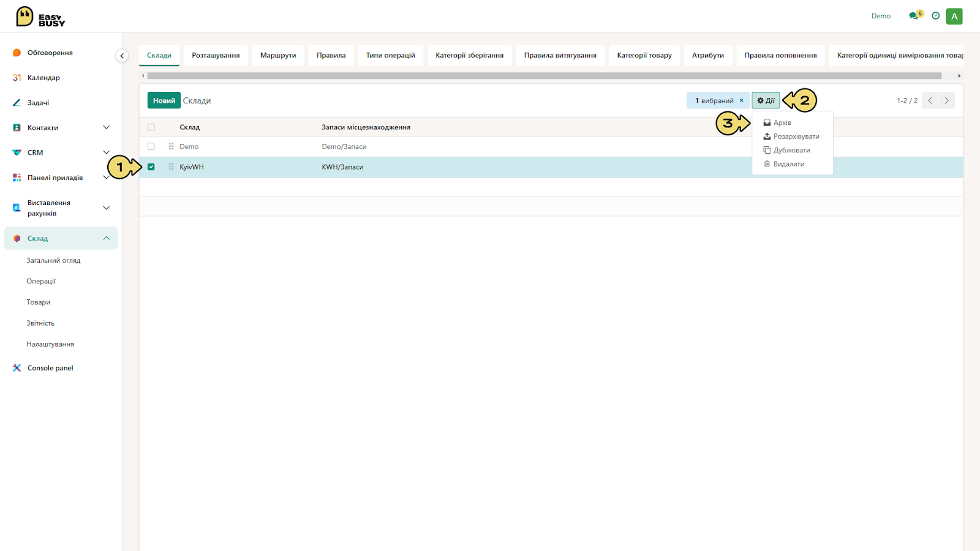Collapse the sidebar with the arrow button
Viewport: 980px width, 551px height.
(x=122, y=56)
